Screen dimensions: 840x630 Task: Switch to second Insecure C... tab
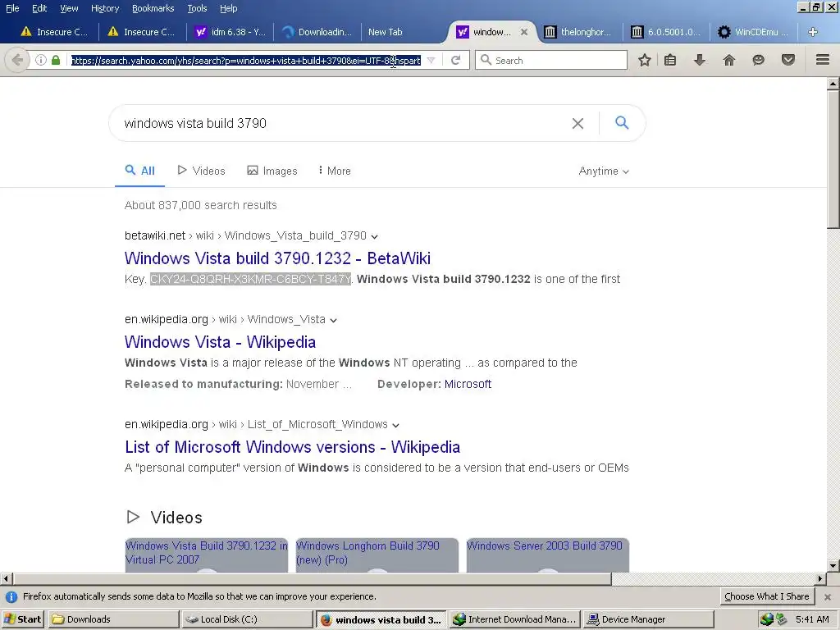[x=141, y=32]
